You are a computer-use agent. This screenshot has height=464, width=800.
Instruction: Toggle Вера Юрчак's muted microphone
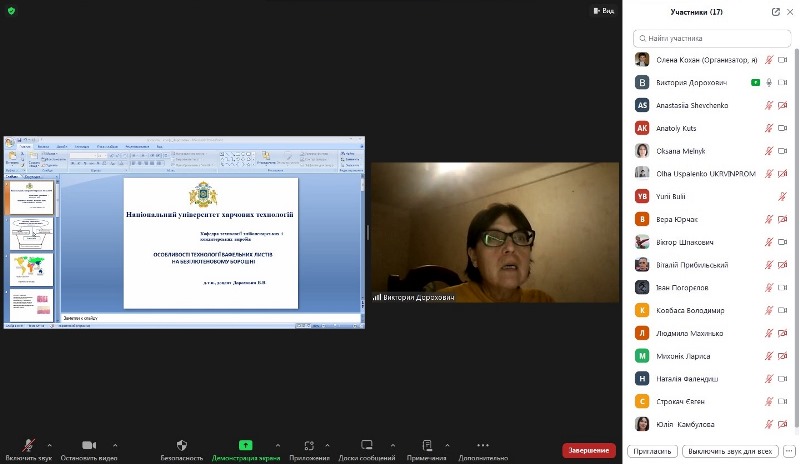tap(769, 219)
